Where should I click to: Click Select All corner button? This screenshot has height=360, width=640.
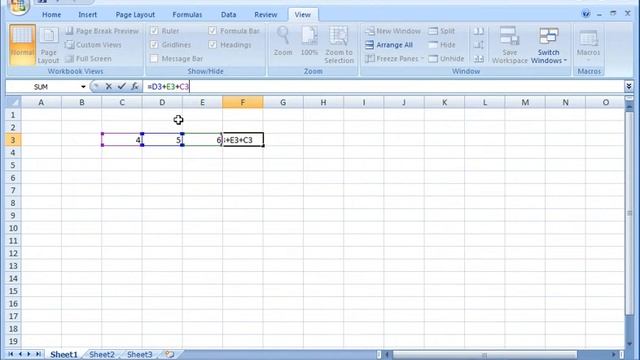[13, 102]
